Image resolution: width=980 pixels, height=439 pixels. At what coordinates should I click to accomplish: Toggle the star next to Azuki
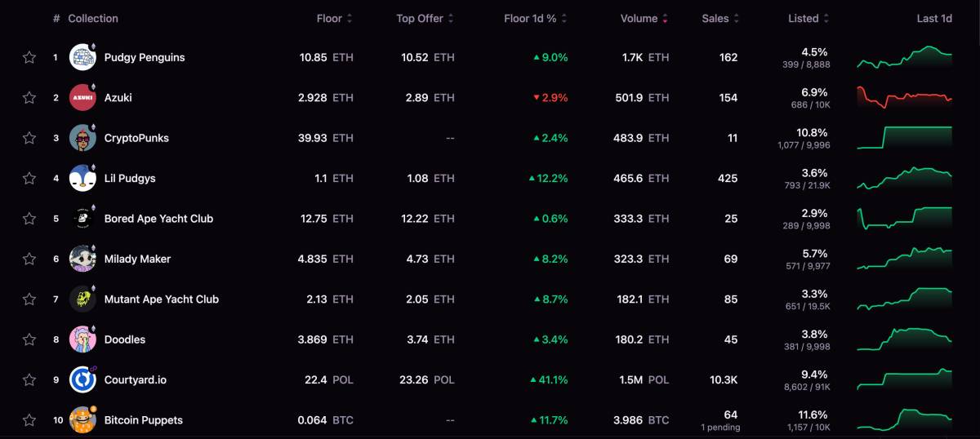coord(29,98)
